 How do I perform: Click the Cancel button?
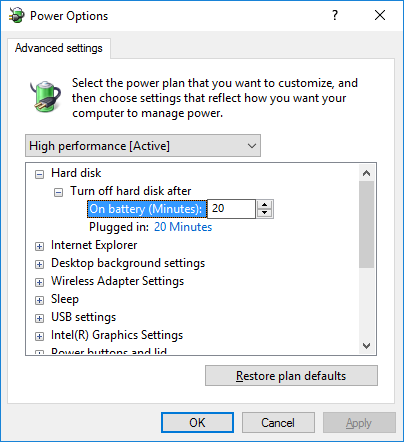pyautogui.click(x=278, y=423)
